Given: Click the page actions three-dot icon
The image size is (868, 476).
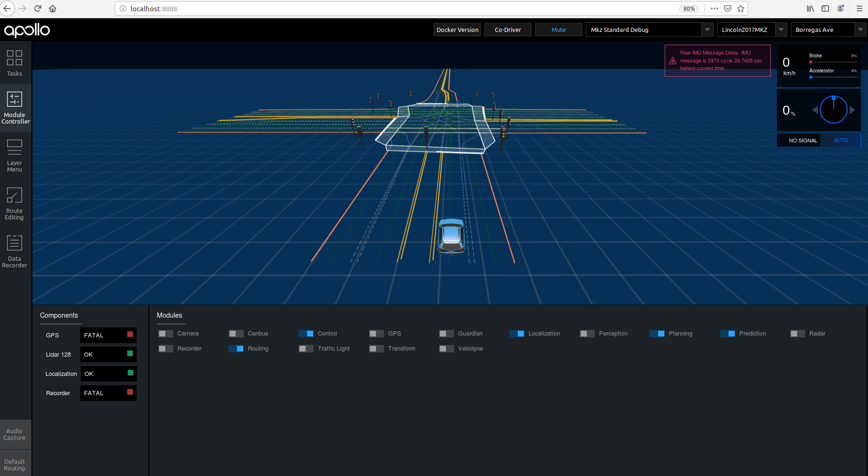Looking at the screenshot, I should tap(714, 8).
